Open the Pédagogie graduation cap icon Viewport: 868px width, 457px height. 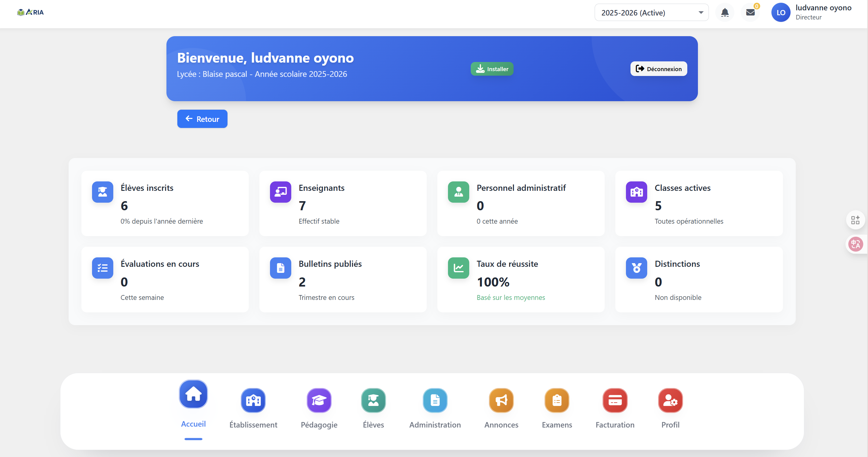319,400
